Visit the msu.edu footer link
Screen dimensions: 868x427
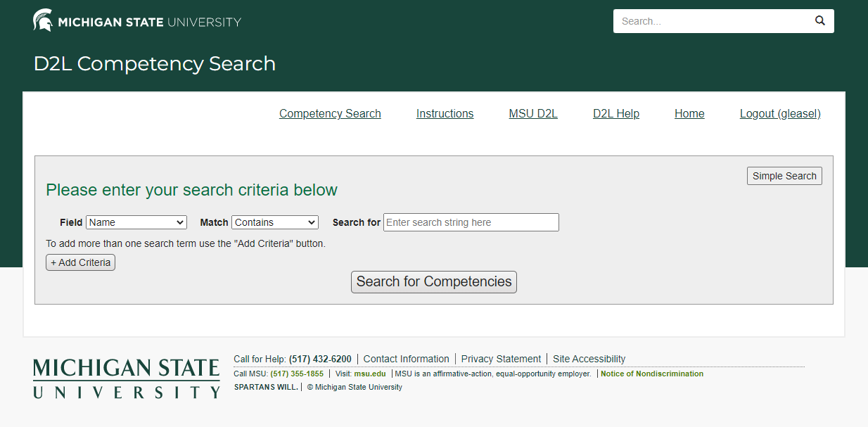tap(370, 374)
